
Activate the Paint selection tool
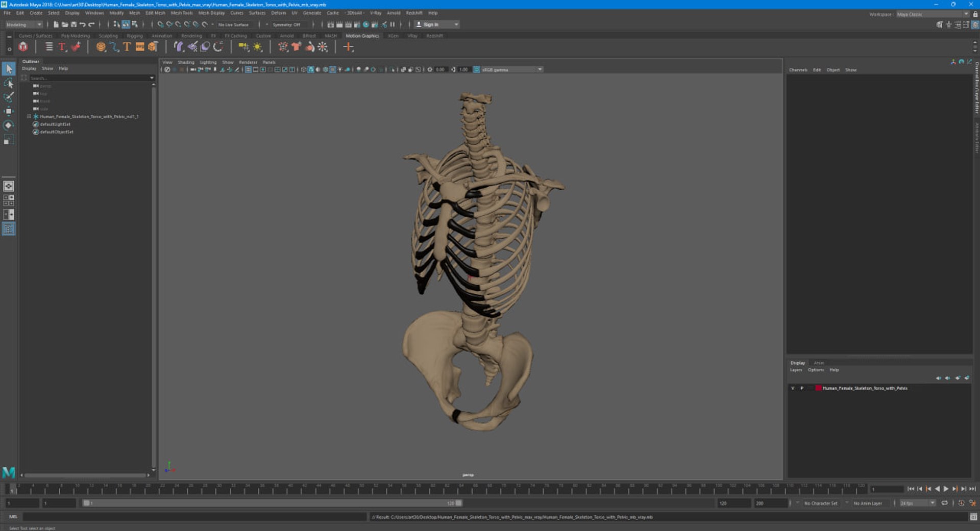click(9, 97)
